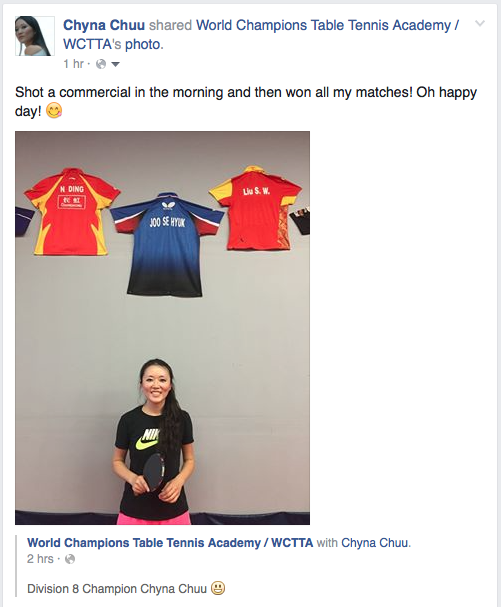
Task: Click the Division 8 Champion caption text
Action: 117,589
